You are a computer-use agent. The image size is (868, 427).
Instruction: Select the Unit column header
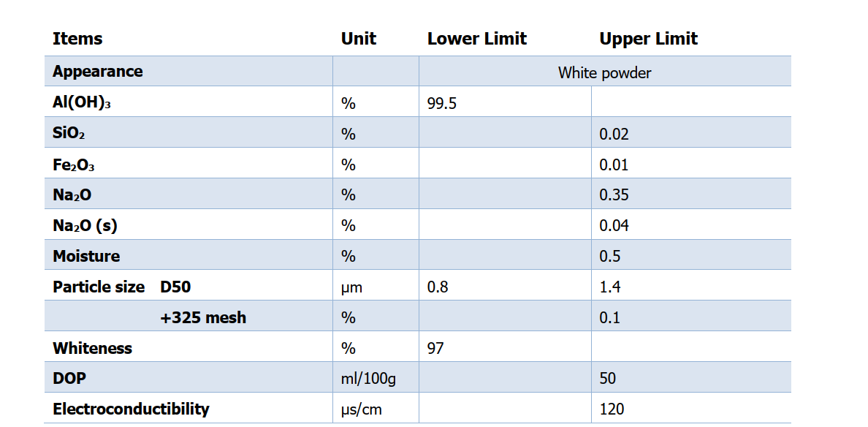(x=358, y=39)
